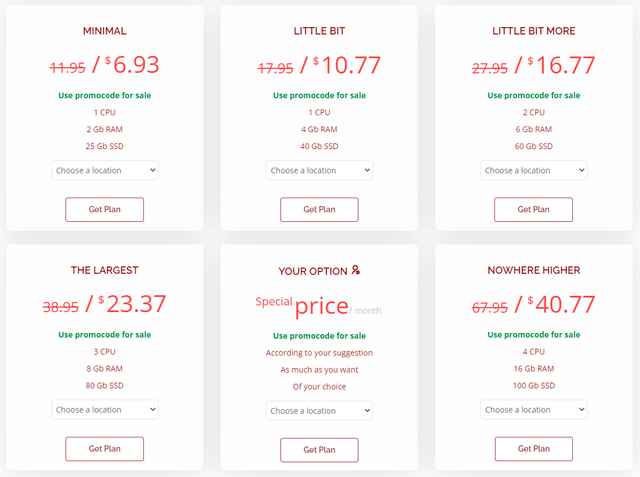Get the LITTLE BIT MORE plan
The height and width of the screenshot is (477, 640).
(x=534, y=209)
